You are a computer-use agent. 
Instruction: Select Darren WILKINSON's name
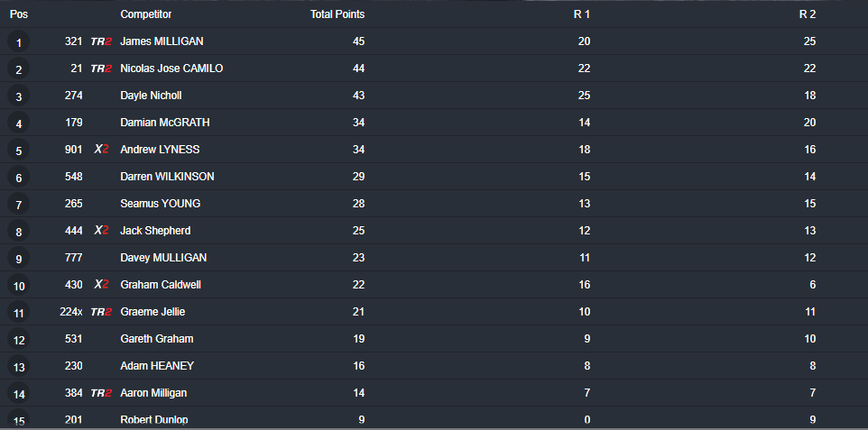[x=167, y=177]
